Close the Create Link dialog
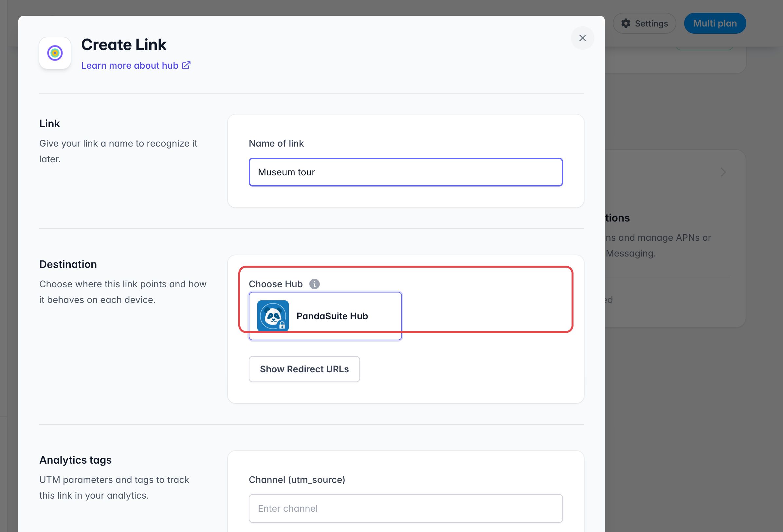Viewport: 783px width, 532px height. pos(582,38)
